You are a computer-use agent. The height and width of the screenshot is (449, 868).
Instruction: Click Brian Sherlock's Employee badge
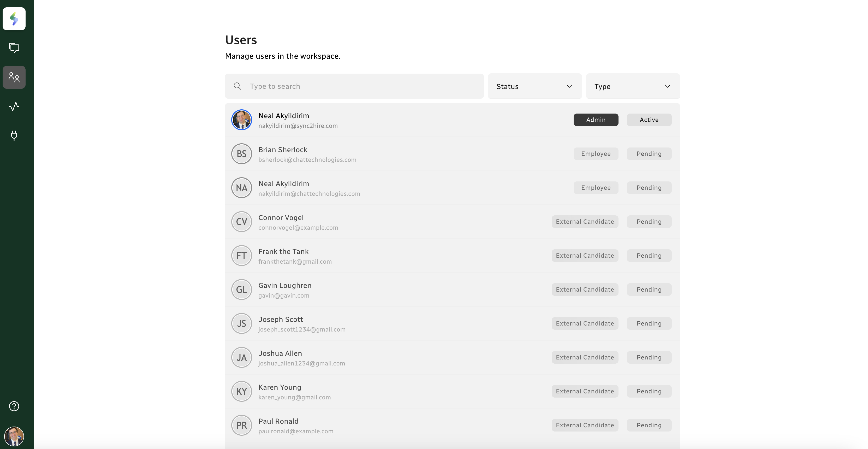pos(596,154)
